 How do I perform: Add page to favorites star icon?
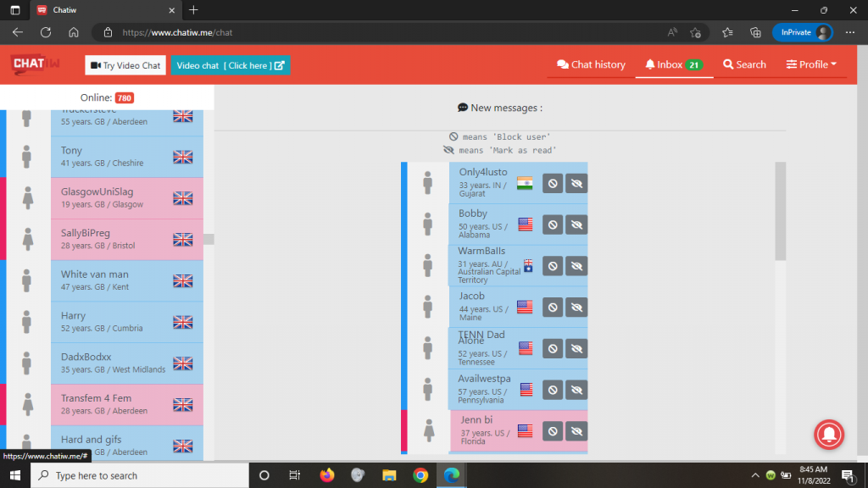tap(696, 32)
